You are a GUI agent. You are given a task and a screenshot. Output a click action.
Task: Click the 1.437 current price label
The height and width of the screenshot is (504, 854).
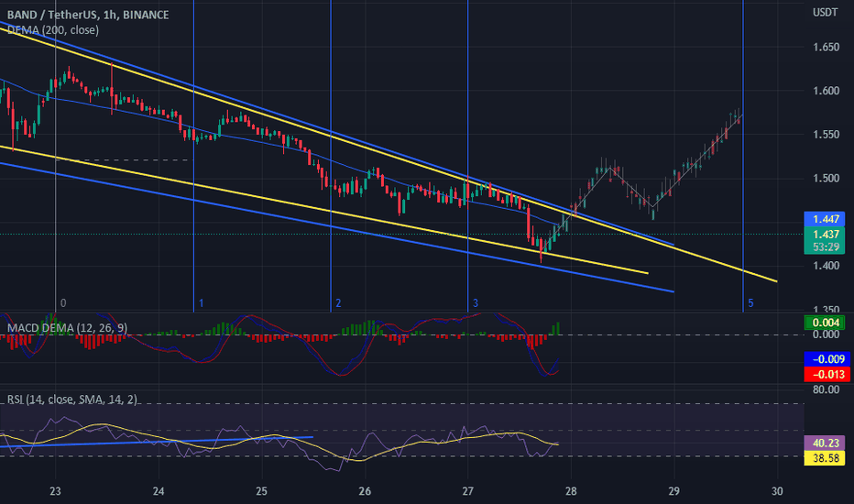pyautogui.click(x=825, y=235)
